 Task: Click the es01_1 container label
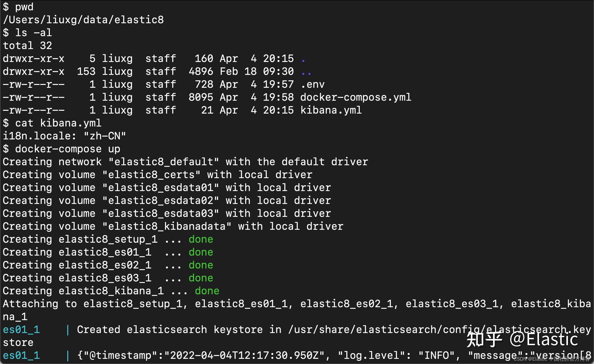21,329
